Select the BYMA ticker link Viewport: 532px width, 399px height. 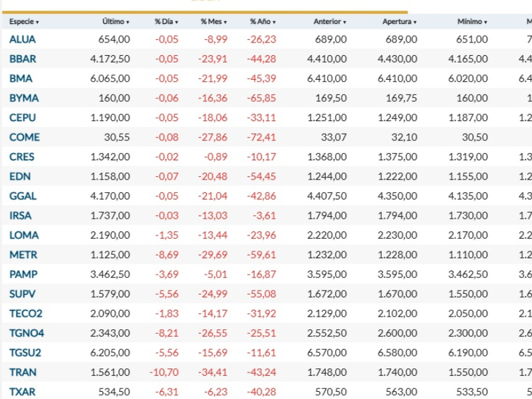(24, 98)
